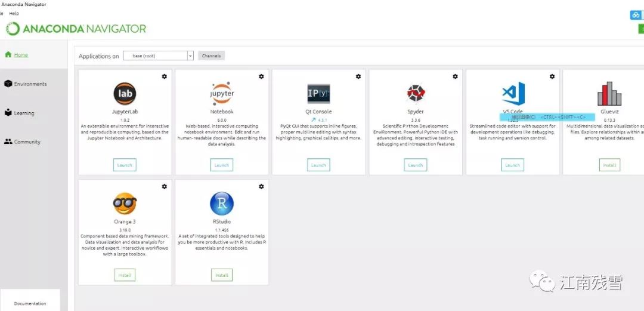The height and width of the screenshot is (311, 644).
Task: Click the Anaconda Navigator logo
Action: pos(76,29)
